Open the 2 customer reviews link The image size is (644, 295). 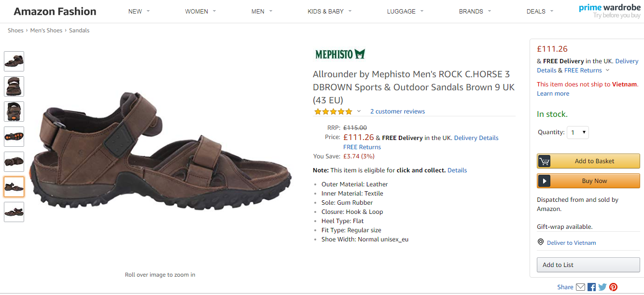point(397,112)
